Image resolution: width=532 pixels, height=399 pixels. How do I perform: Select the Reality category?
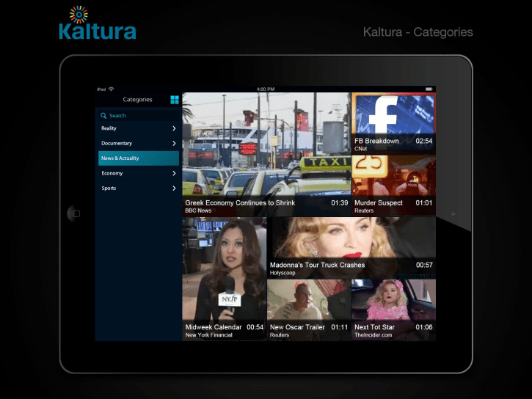(139, 128)
